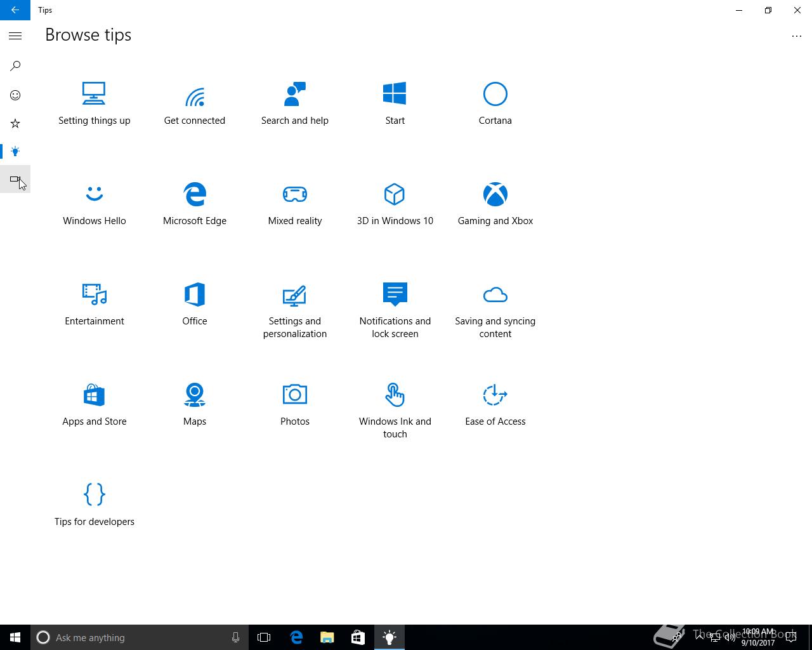Open Photos tips category
The width and height of the screenshot is (812, 650).
pos(294,404)
